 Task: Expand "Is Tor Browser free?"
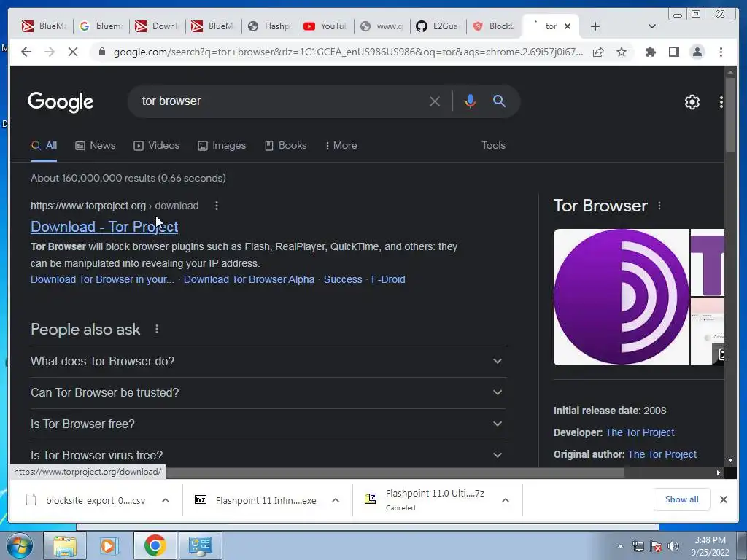(x=268, y=424)
